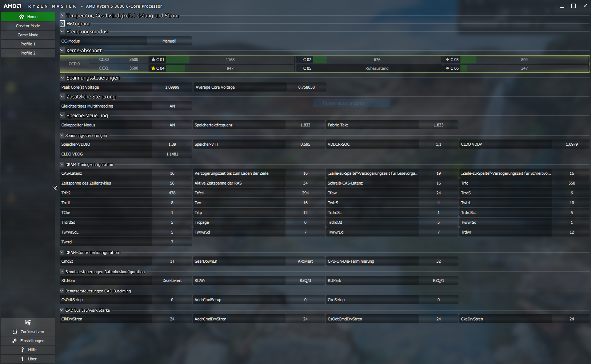
Task: Click the dot marker on core C 03
Action: [x=447, y=59]
